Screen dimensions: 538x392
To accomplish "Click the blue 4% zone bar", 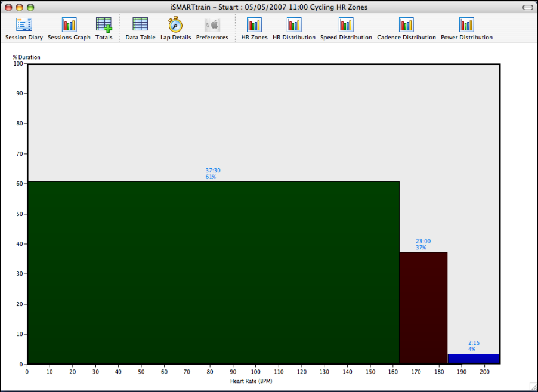I will tap(474, 359).
